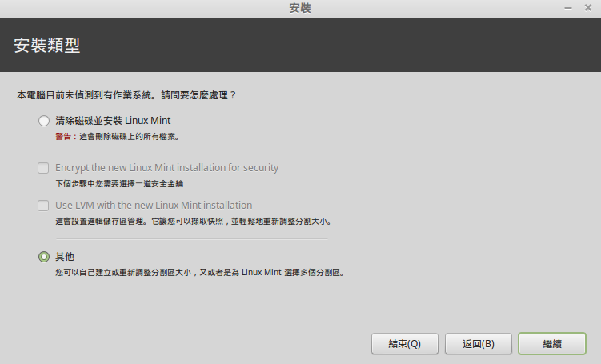Continue installation with the 繼續 button
The width and height of the screenshot is (601, 364).
552,344
